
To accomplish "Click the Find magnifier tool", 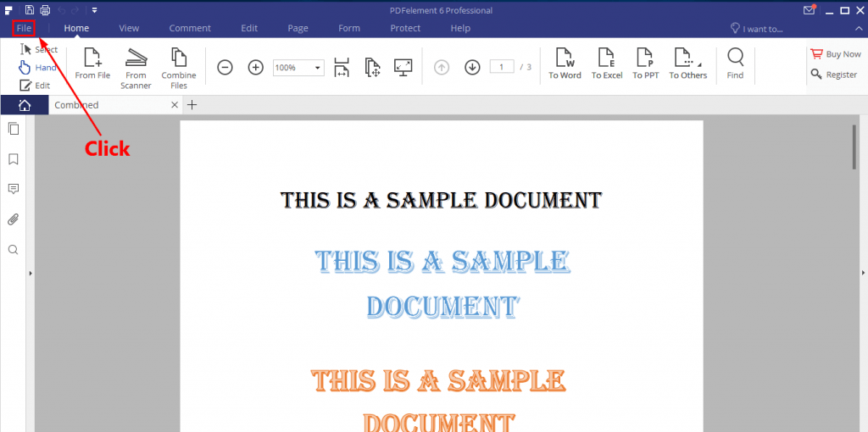I will click(735, 64).
